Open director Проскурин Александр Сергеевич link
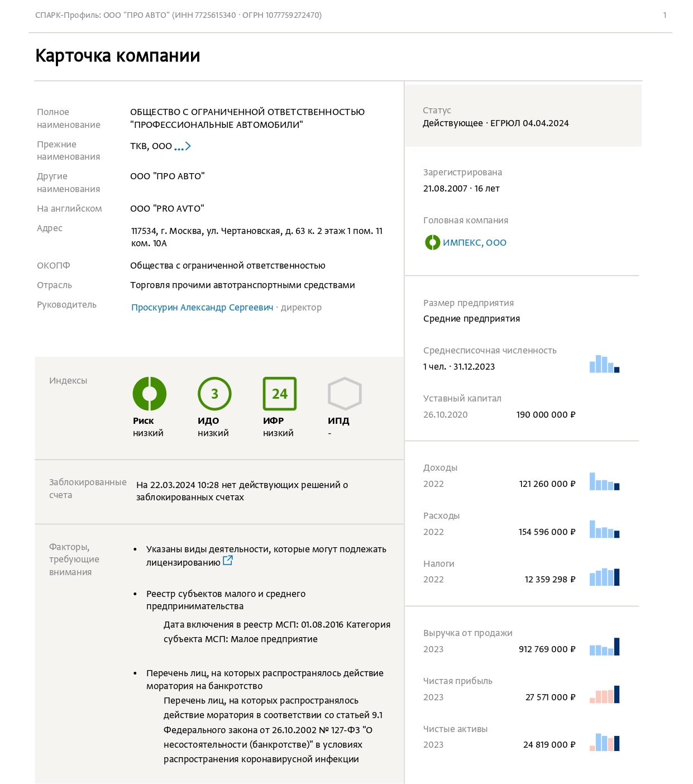This screenshot has height=784, width=693. (x=202, y=307)
